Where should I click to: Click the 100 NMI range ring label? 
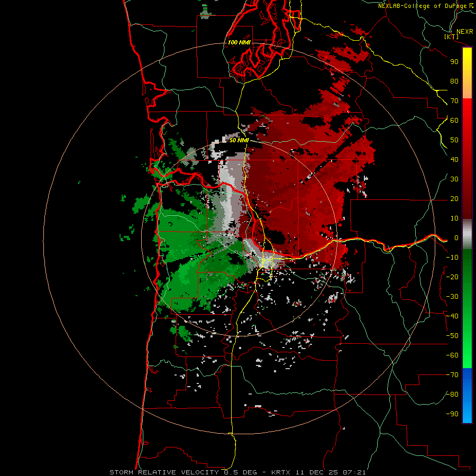pos(239,42)
